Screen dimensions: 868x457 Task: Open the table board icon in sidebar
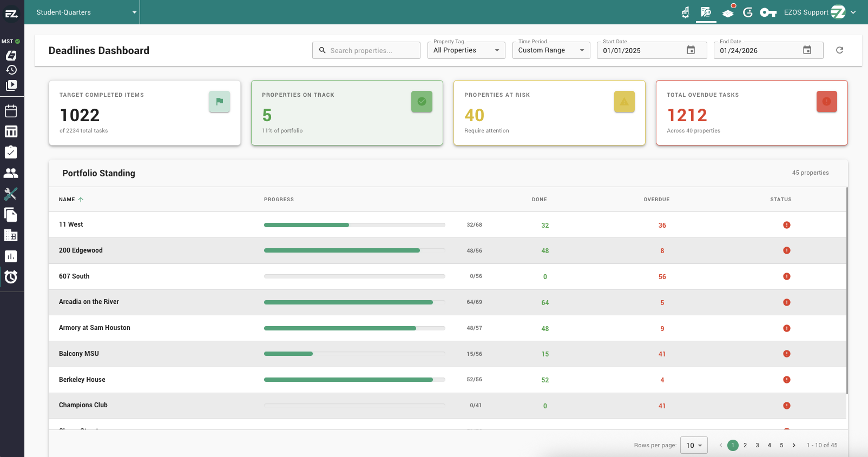coord(11,131)
